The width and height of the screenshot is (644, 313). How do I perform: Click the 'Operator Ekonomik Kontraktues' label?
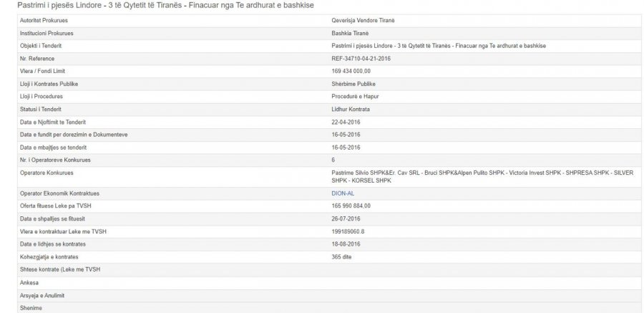pos(59,194)
